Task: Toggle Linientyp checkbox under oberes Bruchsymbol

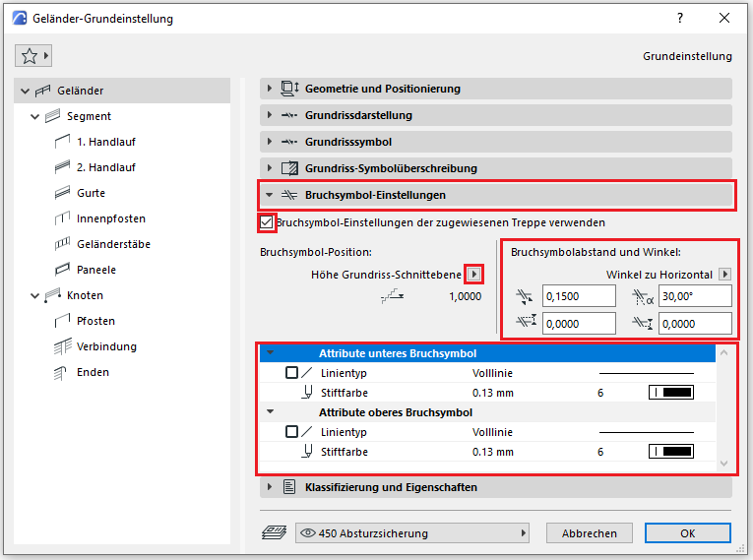Action: tap(291, 432)
